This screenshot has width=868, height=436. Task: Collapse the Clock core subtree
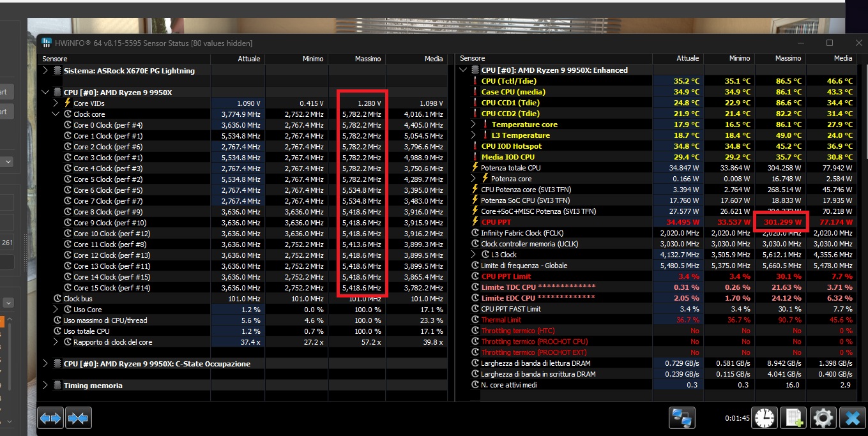(56, 114)
